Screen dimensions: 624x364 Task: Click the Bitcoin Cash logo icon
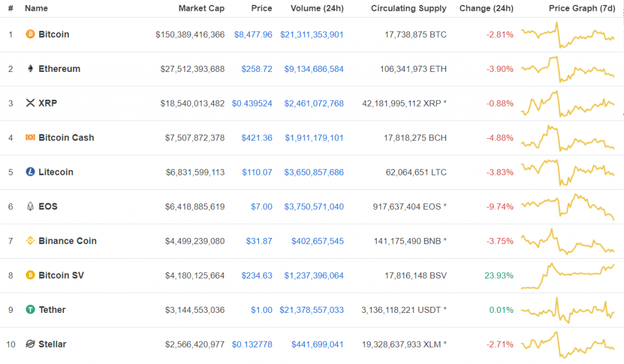coord(30,138)
